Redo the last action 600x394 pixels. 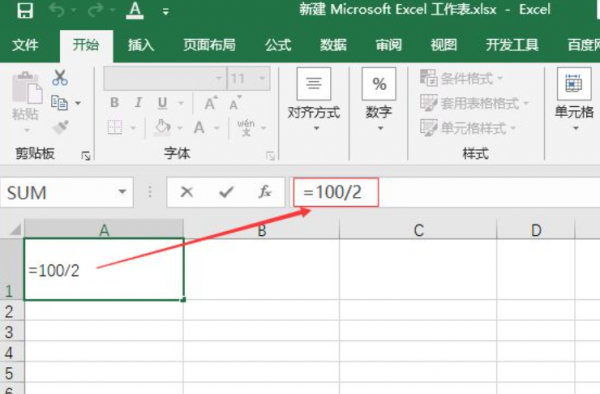pyautogui.click(x=95, y=11)
